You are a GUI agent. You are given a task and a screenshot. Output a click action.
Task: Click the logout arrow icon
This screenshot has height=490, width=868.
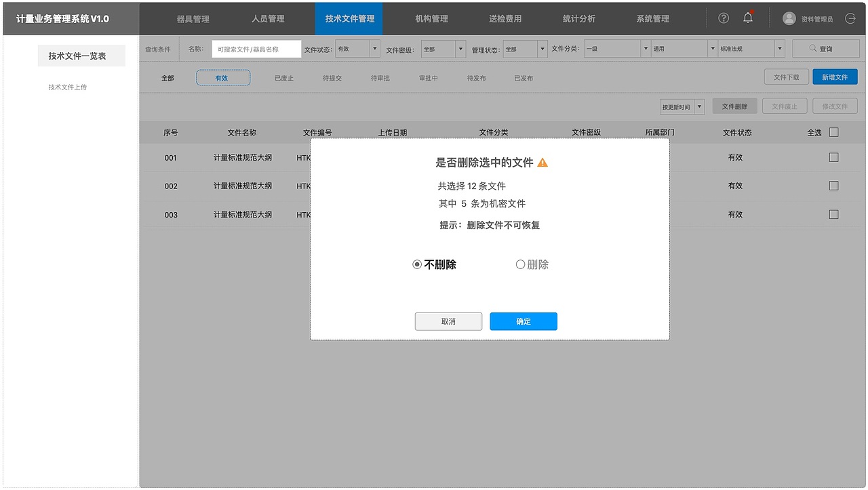850,18
